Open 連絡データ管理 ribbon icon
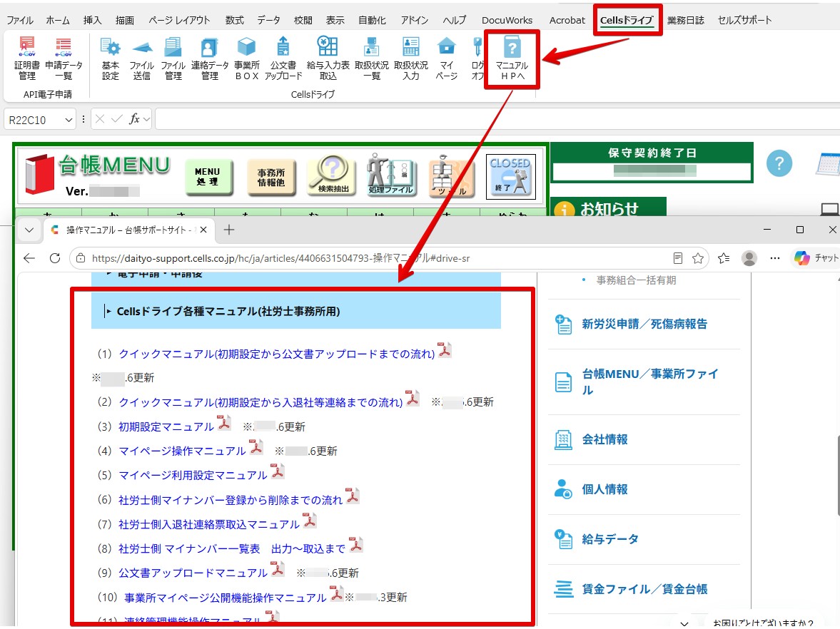Image resolution: width=840 pixels, height=629 pixels. [209, 58]
